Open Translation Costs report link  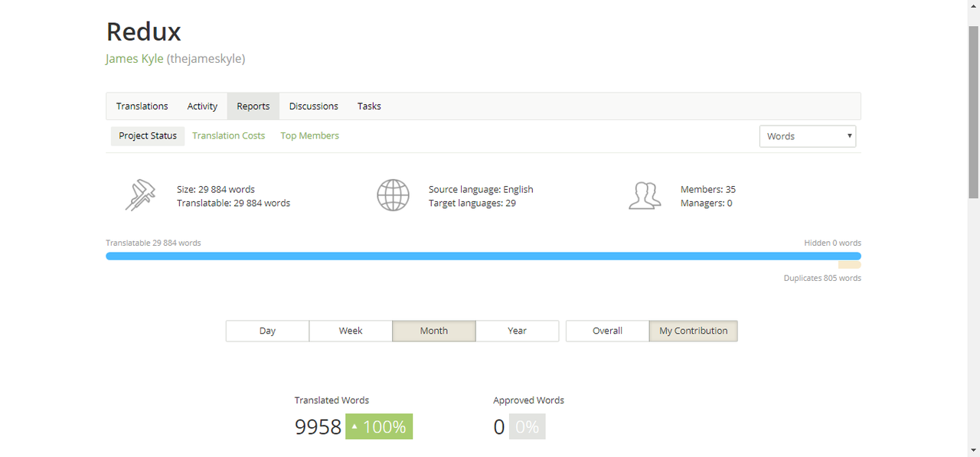coord(229,135)
